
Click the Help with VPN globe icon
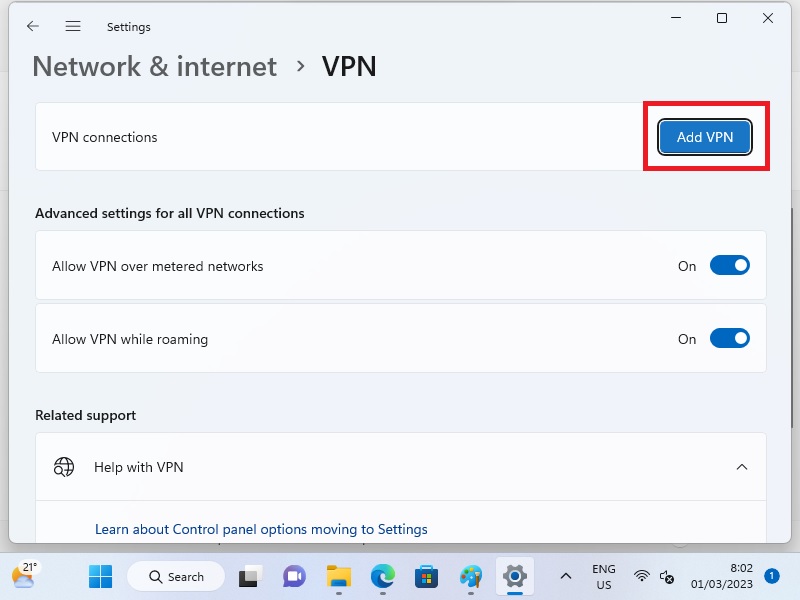(64, 467)
